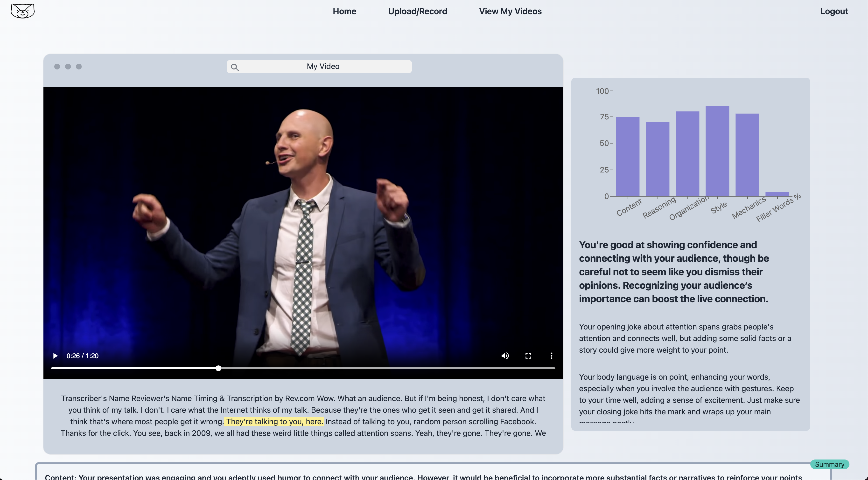This screenshot has height=480, width=868.
Task: Click the search magnifier icon
Action: click(x=235, y=67)
